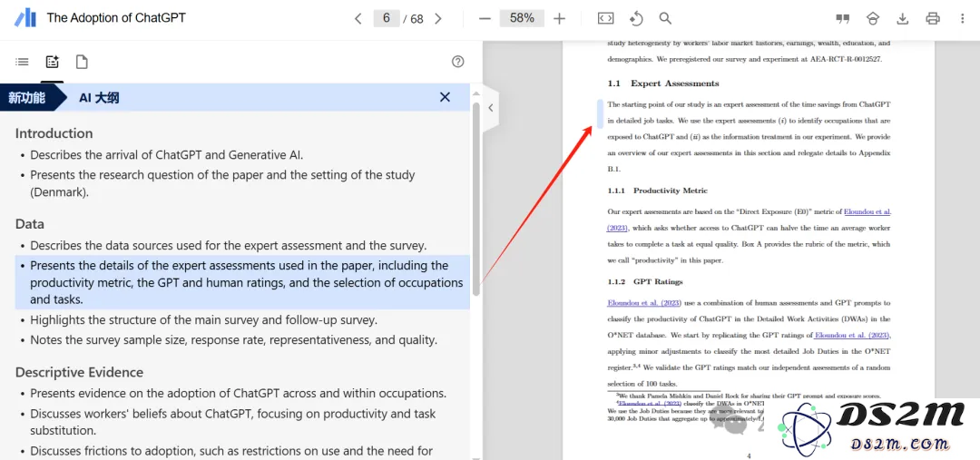The height and width of the screenshot is (460, 980).
Task: Go to the previous page arrow
Action: tap(358, 19)
